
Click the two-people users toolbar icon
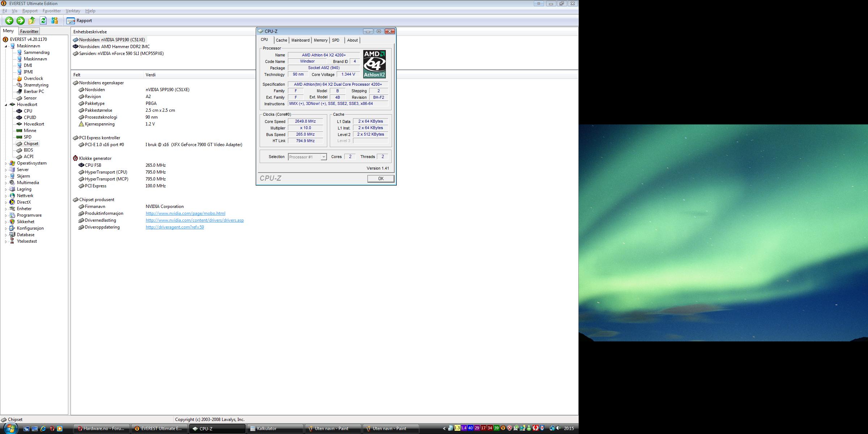55,21
